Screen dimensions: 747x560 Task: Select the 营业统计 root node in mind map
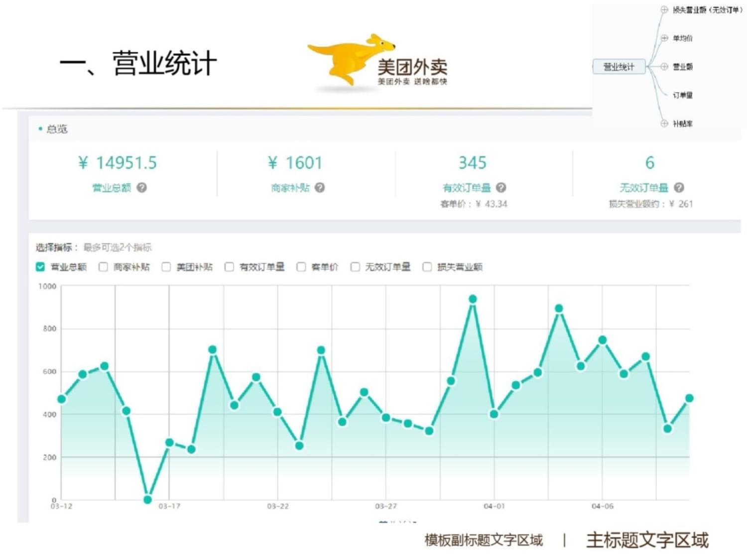(x=619, y=67)
